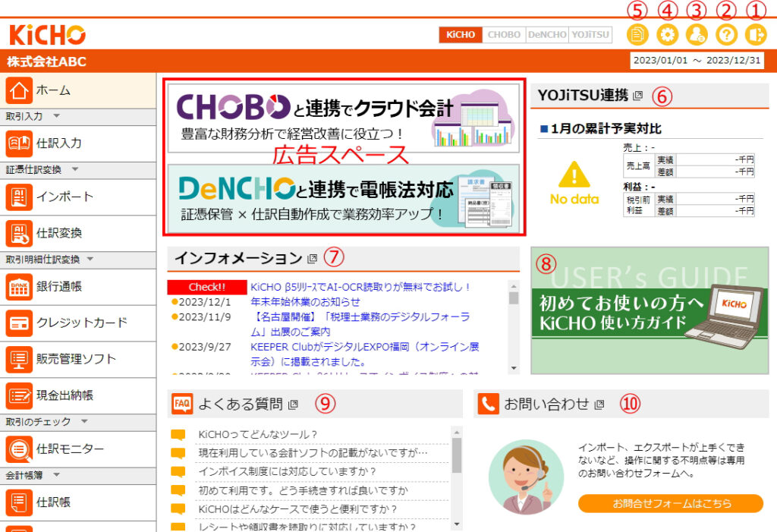Collapse the 取引のチェック section
The image size is (777, 532).
click(84, 421)
